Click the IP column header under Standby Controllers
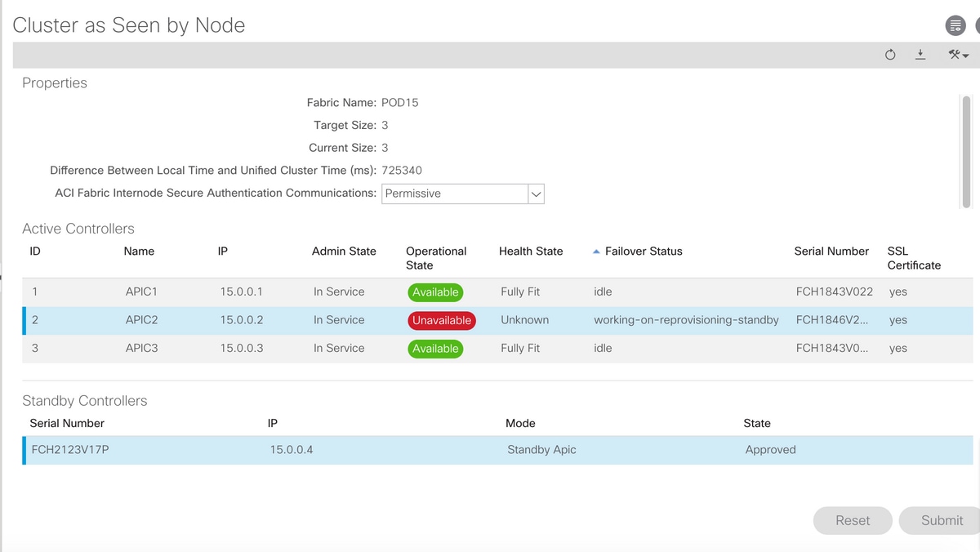Image resolution: width=980 pixels, height=552 pixels. point(273,423)
